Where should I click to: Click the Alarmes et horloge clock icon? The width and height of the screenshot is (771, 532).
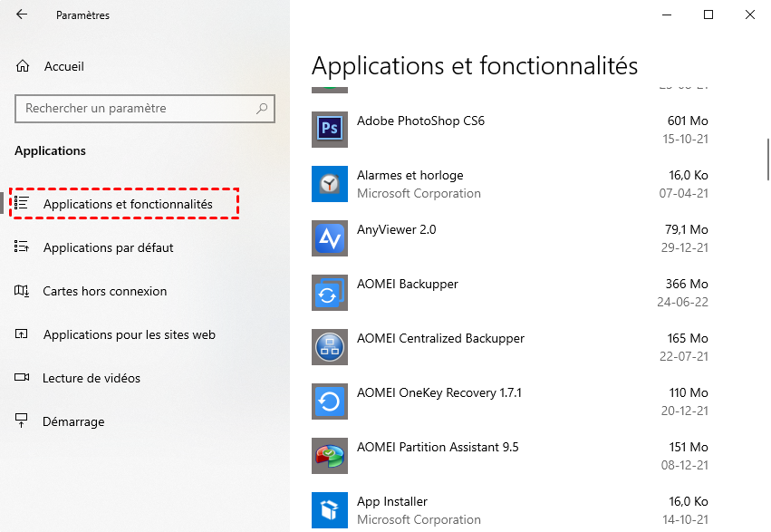(329, 184)
